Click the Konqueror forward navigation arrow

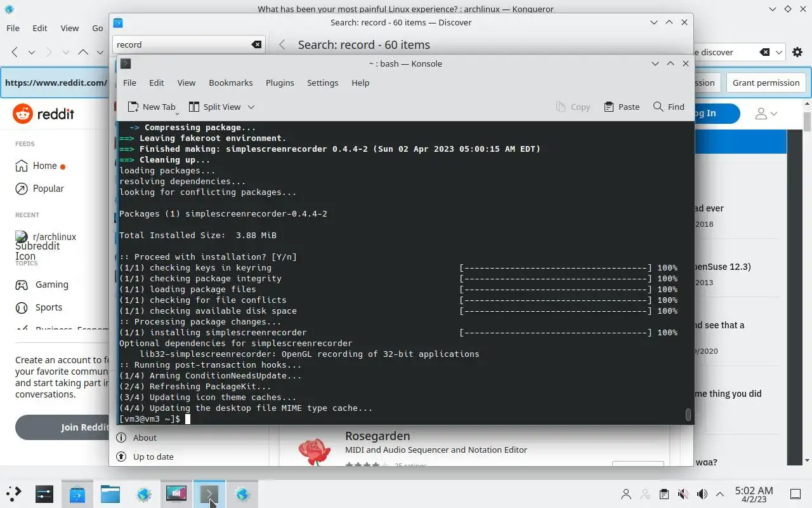tap(49, 52)
